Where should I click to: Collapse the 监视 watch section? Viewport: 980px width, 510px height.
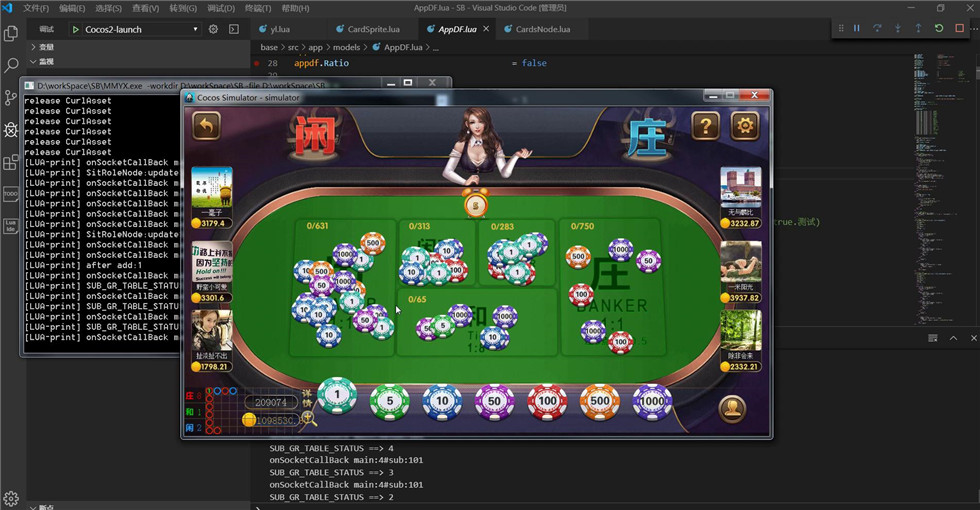(46, 61)
